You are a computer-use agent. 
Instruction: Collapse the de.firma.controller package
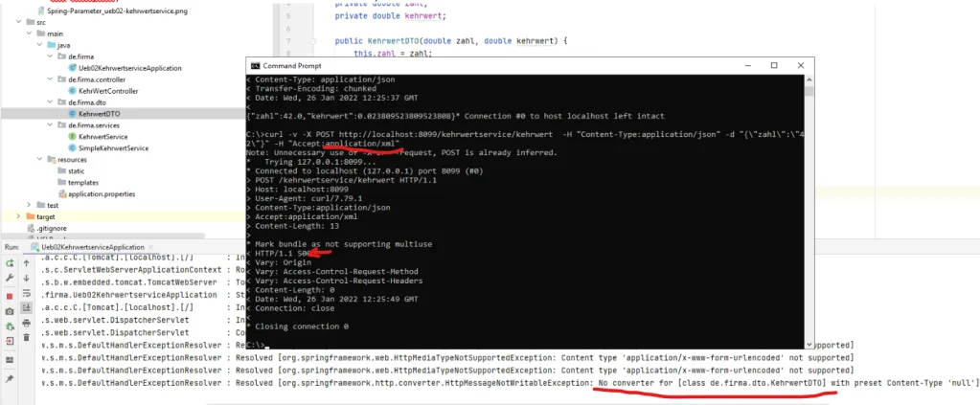point(50,79)
